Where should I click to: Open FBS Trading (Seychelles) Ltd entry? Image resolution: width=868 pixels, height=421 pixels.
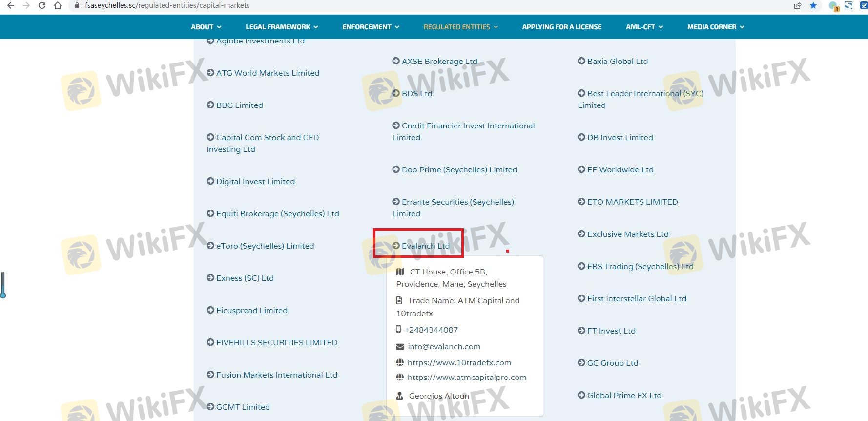[636, 266]
